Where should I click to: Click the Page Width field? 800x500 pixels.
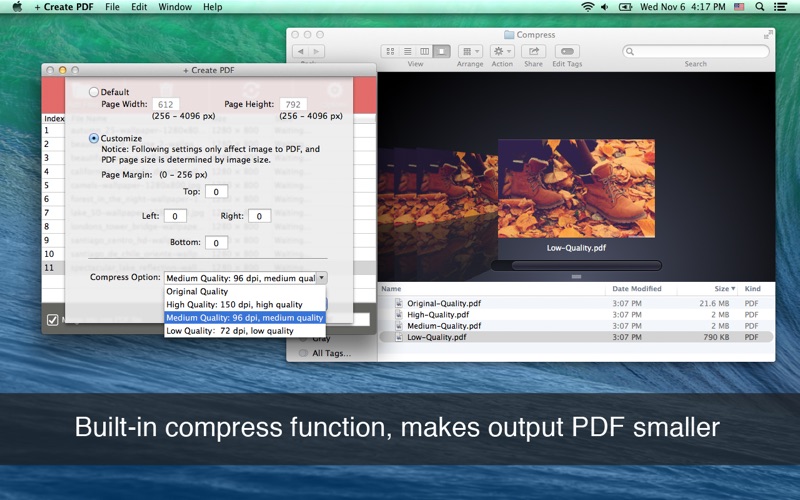165,104
